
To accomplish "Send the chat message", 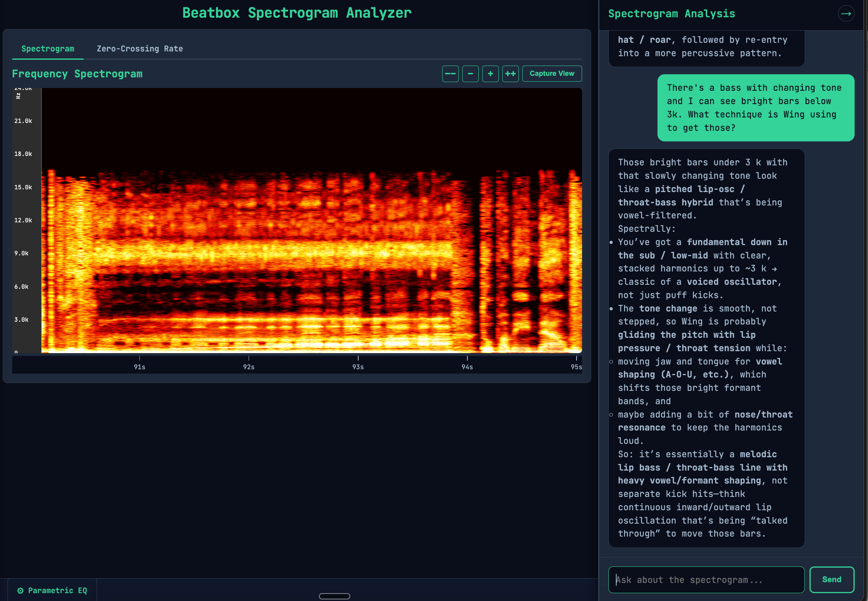I will click(x=831, y=579).
